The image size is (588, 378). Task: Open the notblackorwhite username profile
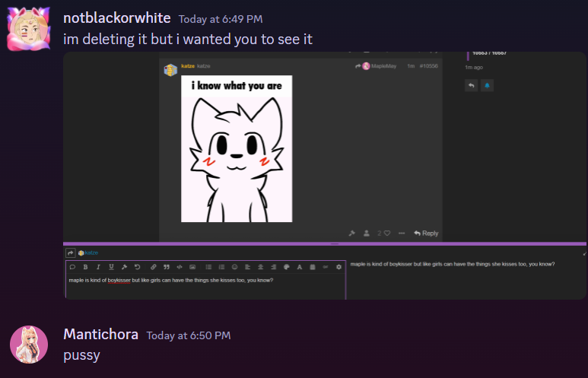click(117, 18)
